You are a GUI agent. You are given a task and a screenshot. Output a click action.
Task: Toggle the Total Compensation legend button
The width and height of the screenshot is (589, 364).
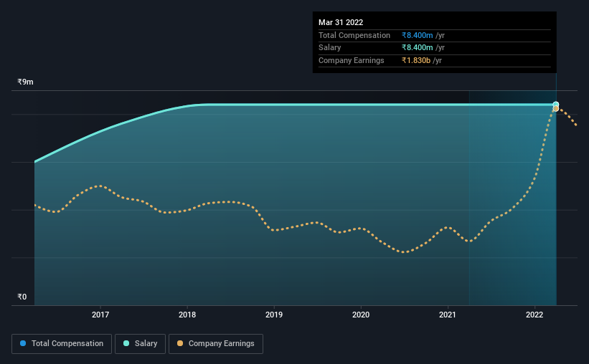click(x=62, y=344)
